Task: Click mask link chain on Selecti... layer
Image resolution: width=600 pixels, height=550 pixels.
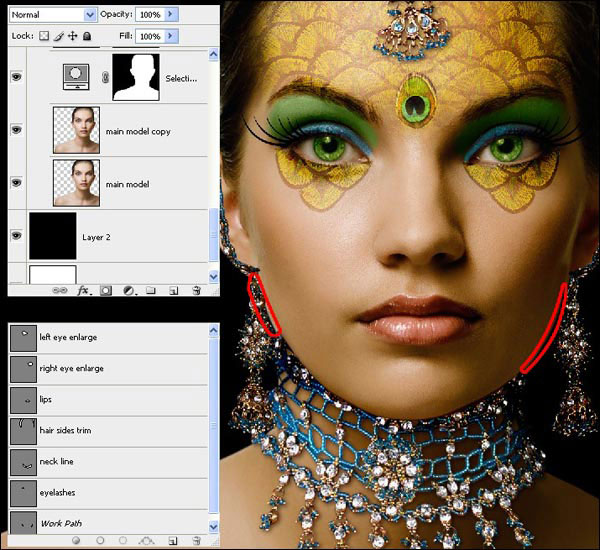Action: point(105,77)
